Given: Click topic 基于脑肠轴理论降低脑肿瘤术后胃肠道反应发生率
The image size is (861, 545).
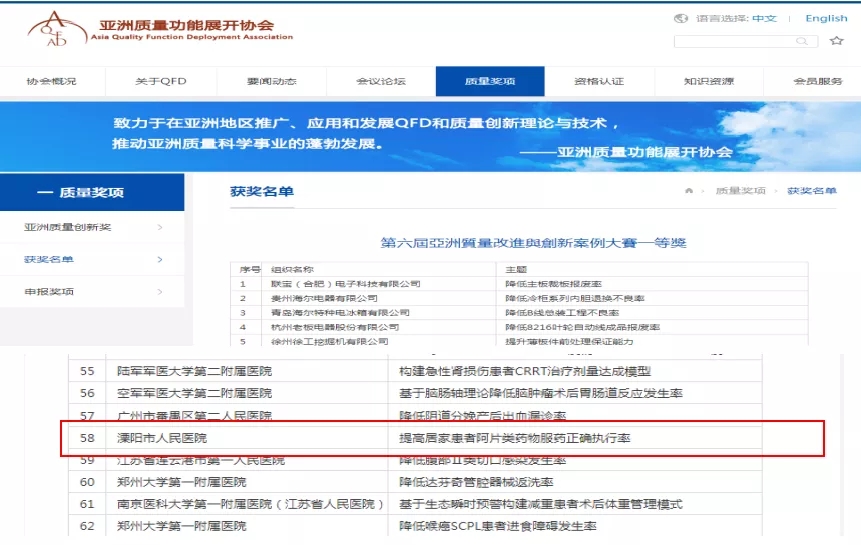Looking at the screenshot, I should tap(541, 393).
